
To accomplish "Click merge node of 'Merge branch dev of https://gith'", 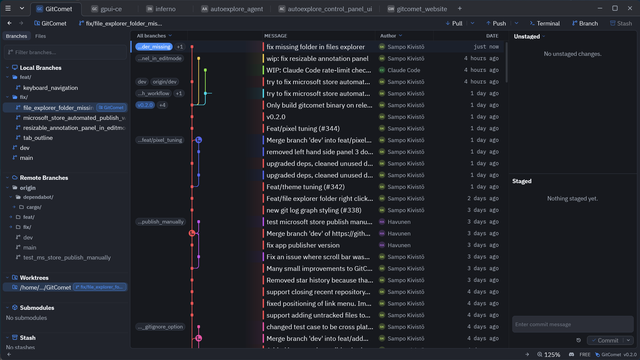I will tap(192, 233).
